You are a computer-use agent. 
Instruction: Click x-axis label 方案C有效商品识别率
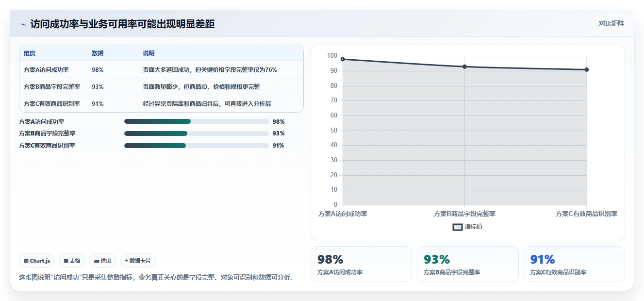click(x=587, y=214)
